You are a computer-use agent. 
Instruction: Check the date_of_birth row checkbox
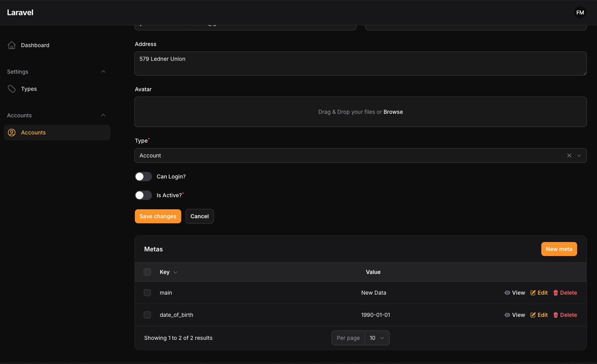tap(147, 315)
